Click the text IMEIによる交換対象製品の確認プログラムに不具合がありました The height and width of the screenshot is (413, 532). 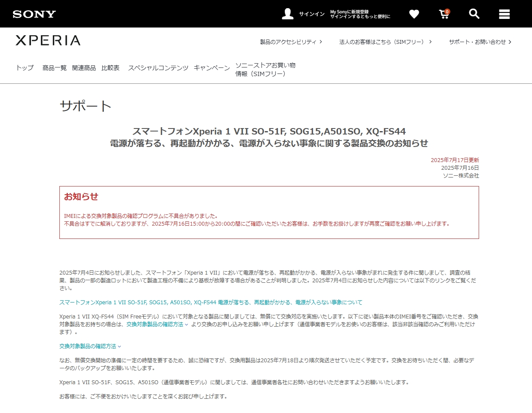(x=141, y=216)
